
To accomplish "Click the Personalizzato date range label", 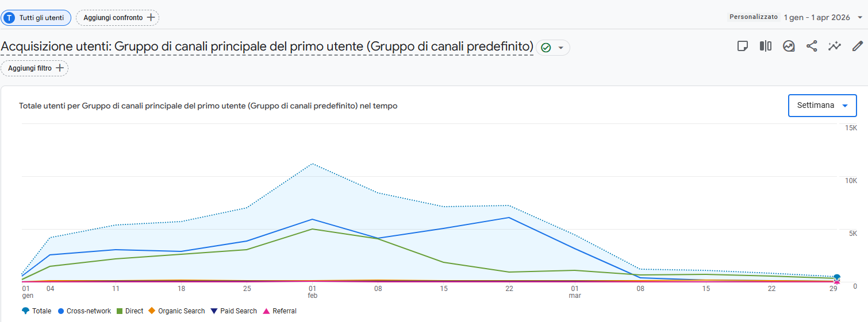I will coord(754,17).
